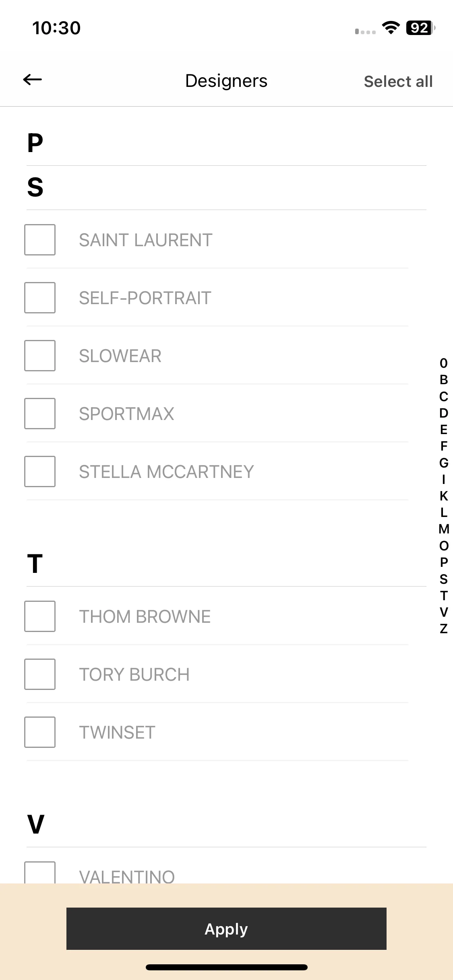Screen dimensions: 453x980
Task: Jump to letter G in index
Action: point(444,463)
